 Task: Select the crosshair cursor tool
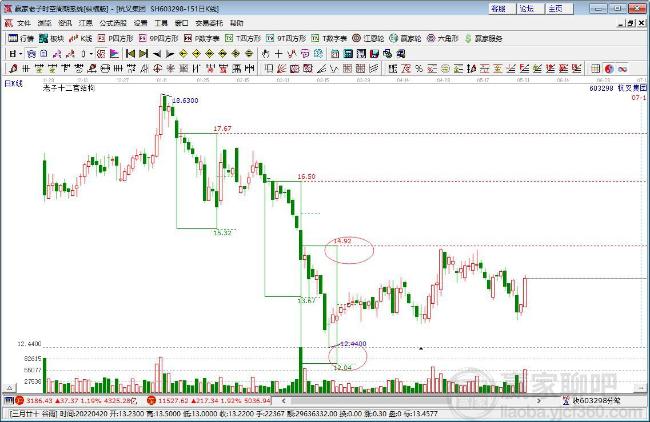pos(279,54)
